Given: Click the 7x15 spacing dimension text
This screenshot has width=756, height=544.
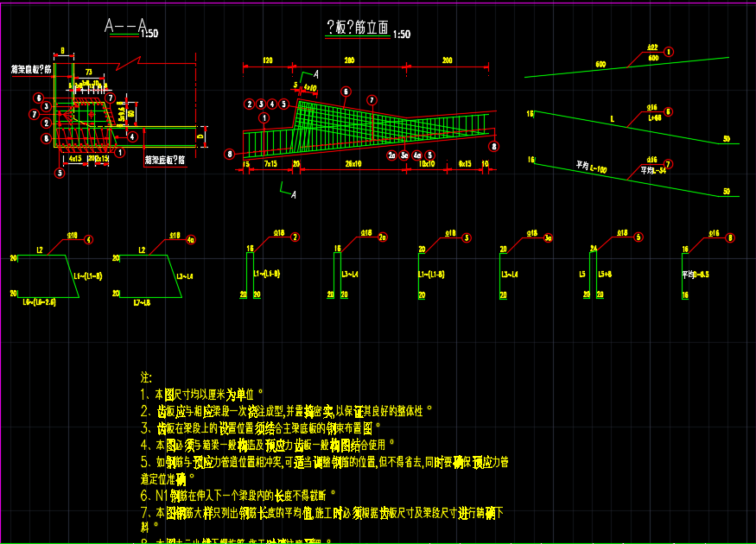Looking at the screenshot, I should point(270,163).
